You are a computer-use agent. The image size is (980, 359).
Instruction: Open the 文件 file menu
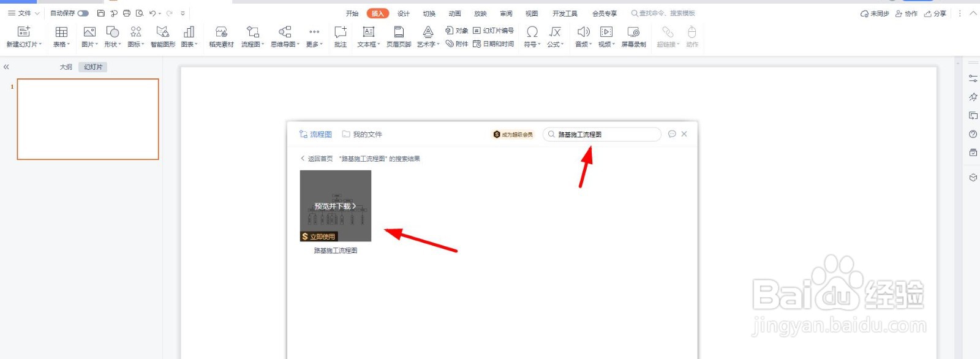point(24,13)
